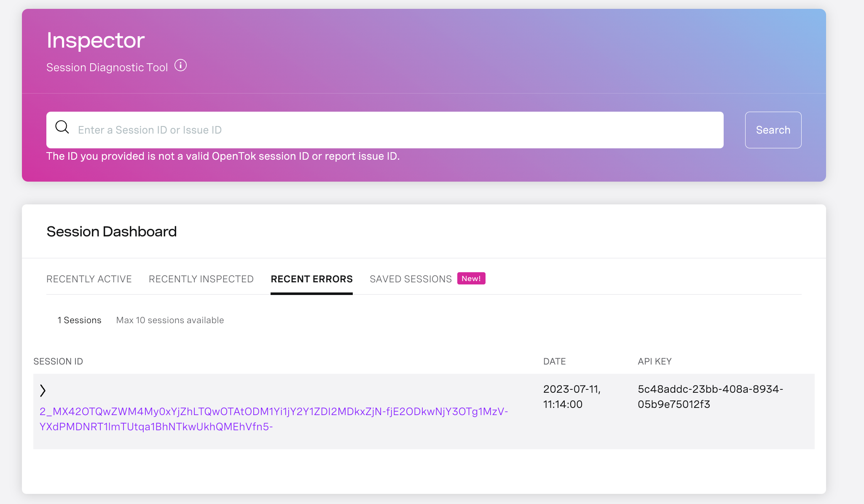Click the 1 Sessions count label
864x504 pixels.
(x=79, y=320)
